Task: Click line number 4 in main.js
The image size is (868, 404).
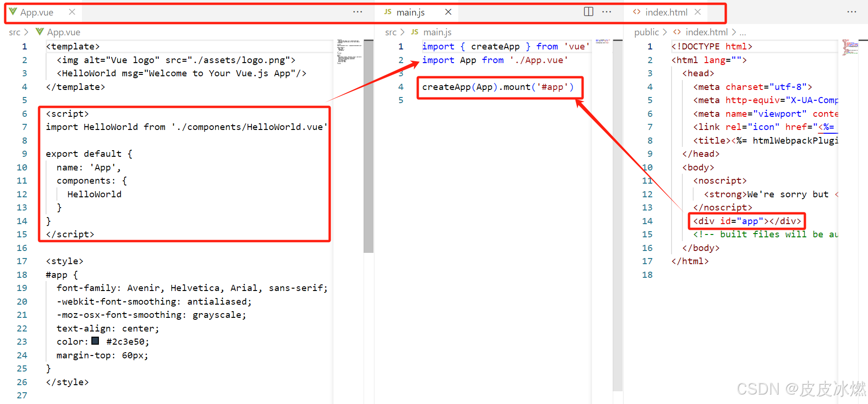Action: pos(401,87)
